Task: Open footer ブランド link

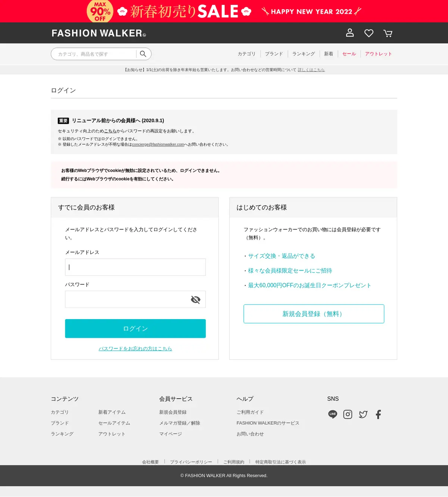Action: [x=60, y=423]
